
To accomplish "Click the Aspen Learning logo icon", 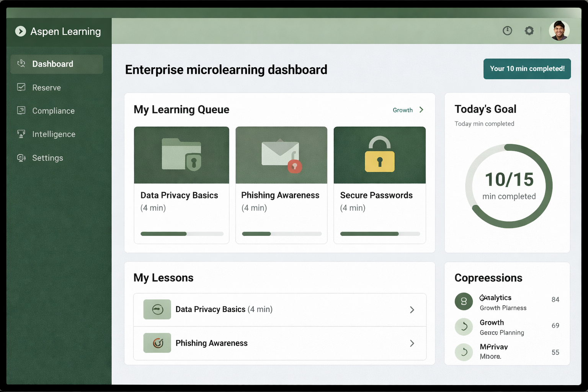I will (x=20, y=31).
